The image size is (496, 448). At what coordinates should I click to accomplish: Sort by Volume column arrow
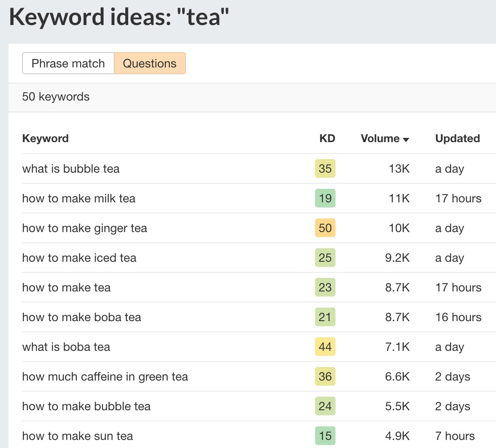(x=406, y=140)
